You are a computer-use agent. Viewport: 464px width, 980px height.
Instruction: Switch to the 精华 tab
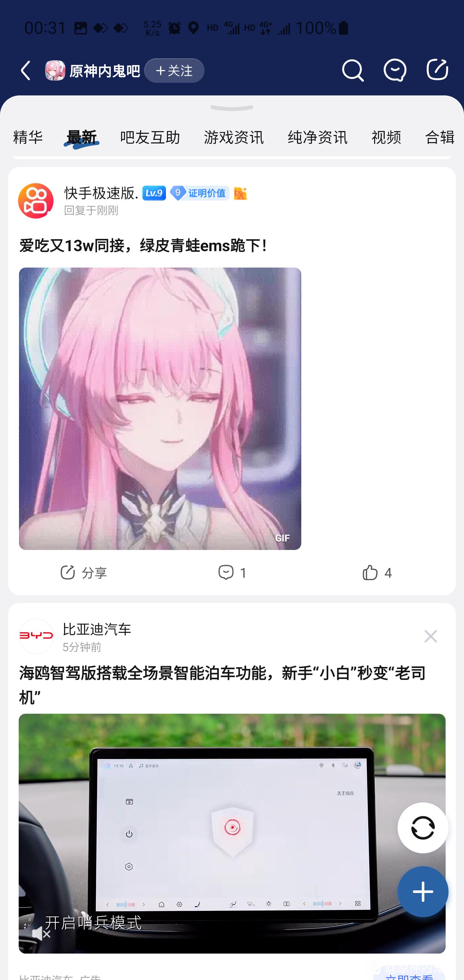28,137
